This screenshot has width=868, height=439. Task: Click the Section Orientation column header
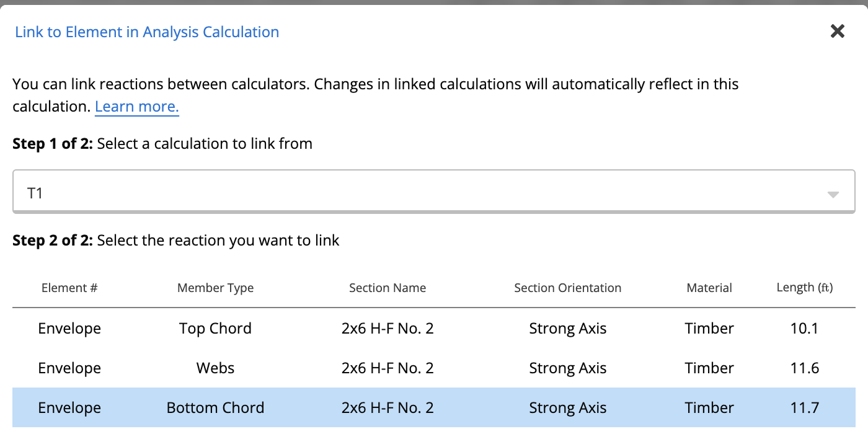pos(567,288)
